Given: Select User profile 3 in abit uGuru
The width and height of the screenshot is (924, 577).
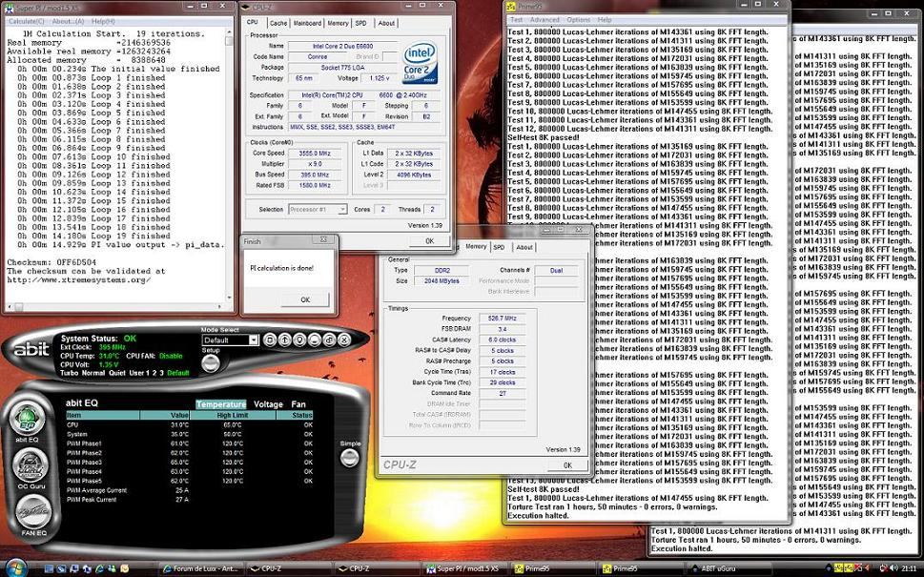Looking at the screenshot, I should pyautogui.click(x=161, y=373).
